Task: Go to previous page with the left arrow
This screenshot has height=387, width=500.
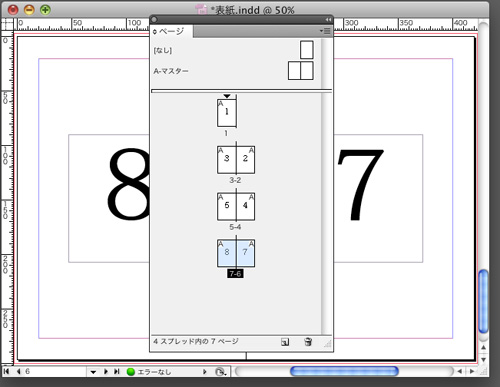Action: pos(18,371)
